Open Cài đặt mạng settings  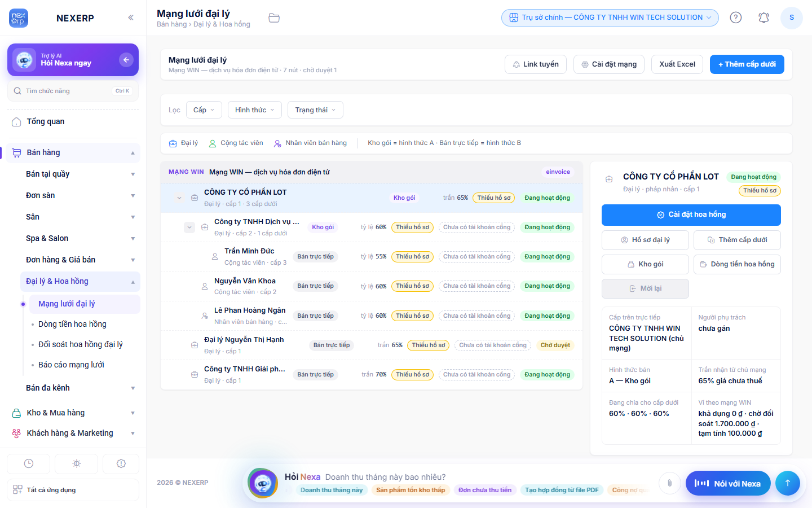(609, 64)
